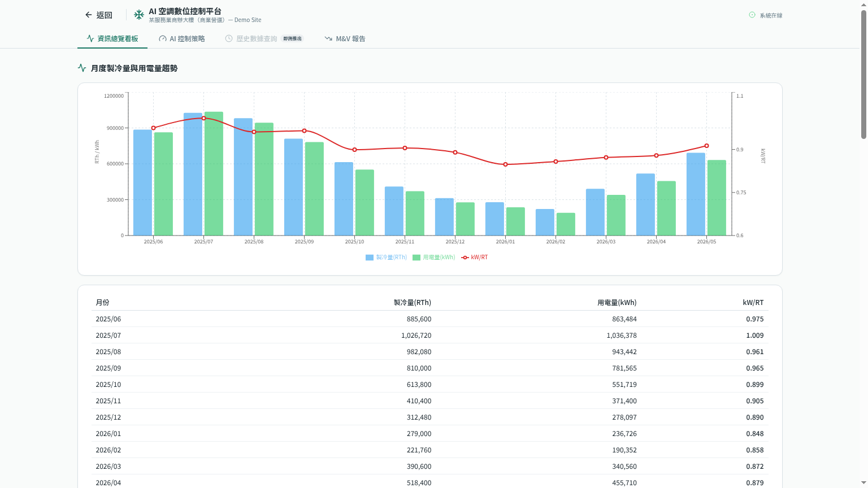The image size is (868, 488).
Task: Click the value 390,600 in the table
Action: point(419,467)
